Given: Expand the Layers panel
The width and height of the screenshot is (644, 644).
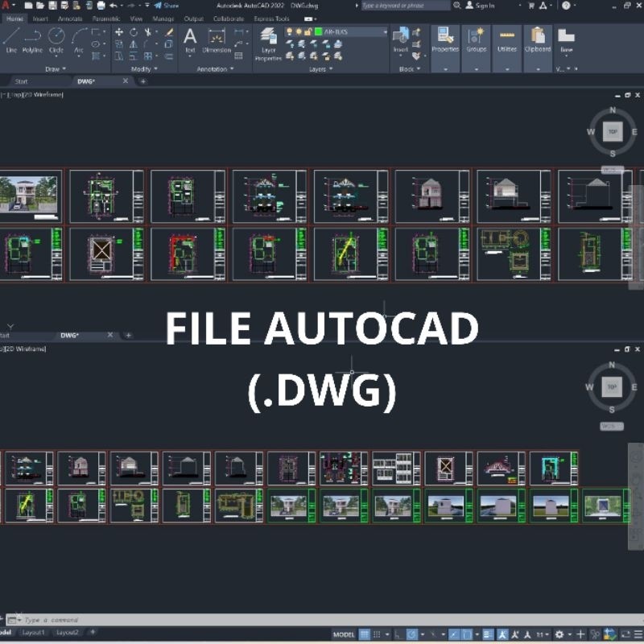Looking at the screenshot, I should pos(320,69).
